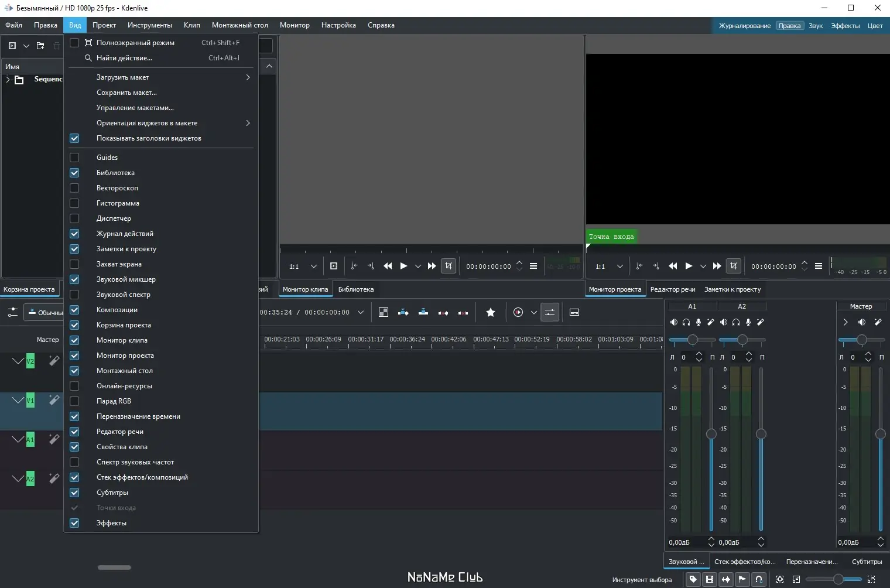Click the mixer toggle icon in timeline toolbar
This screenshot has height=588, width=890.
(x=549, y=313)
